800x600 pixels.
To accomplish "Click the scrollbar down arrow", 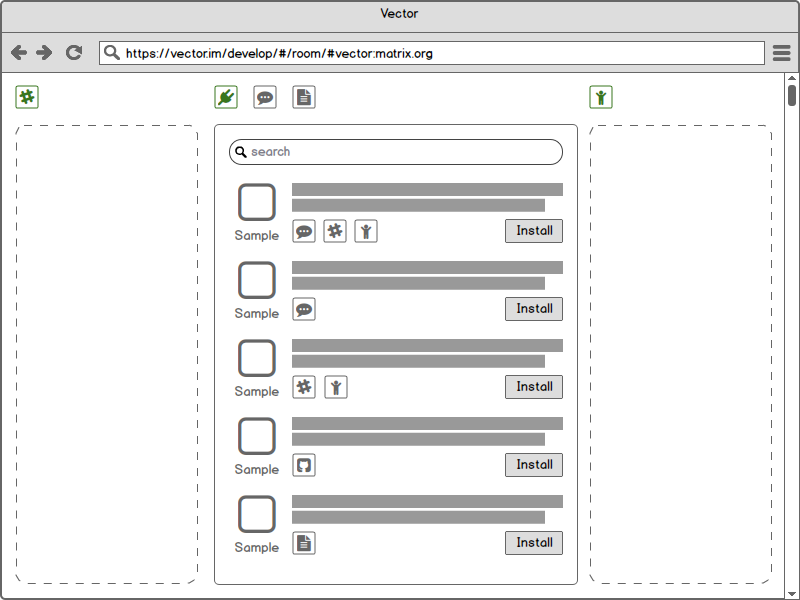I will [x=792, y=591].
